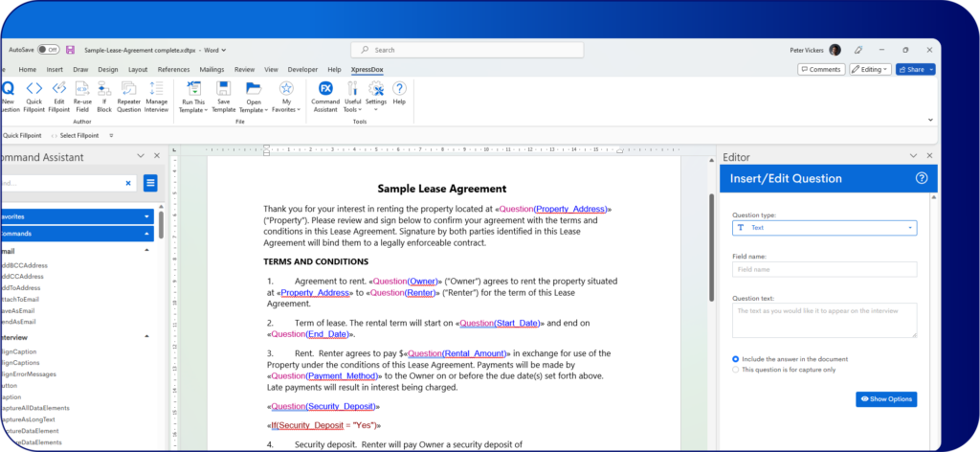This screenshot has width=980, height=452.
Task: Click the Re-use Field icon
Action: [x=82, y=88]
